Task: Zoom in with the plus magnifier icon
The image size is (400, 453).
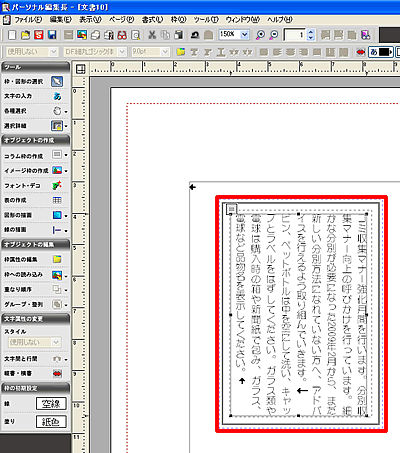Action: tap(260, 35)
